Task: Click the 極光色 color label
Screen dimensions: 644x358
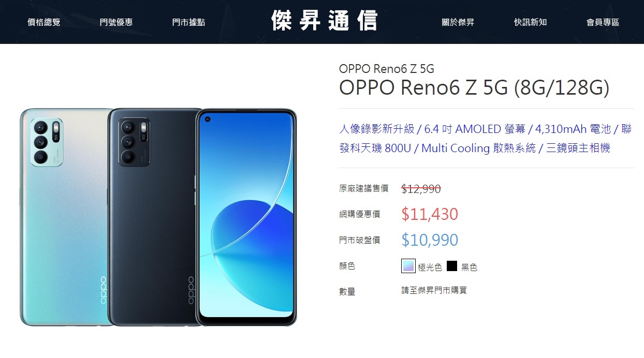Action: click(430, 267)
